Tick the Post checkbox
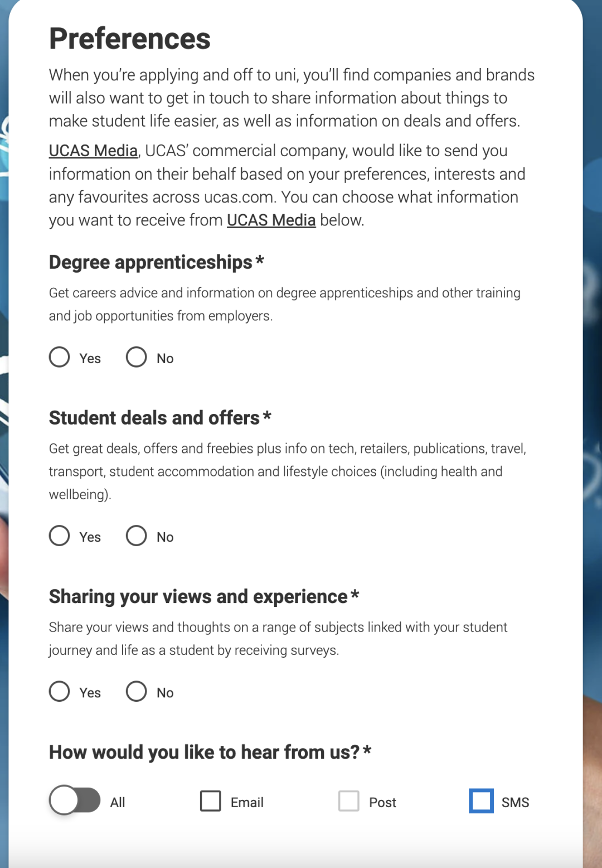The width and height of the screenshot is (602, 868). pos(349,801)
